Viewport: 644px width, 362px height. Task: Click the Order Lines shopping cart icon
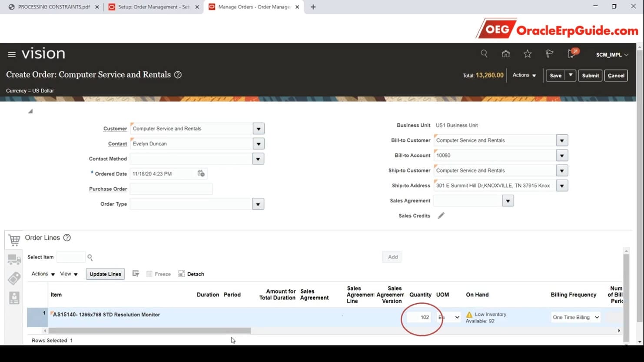pos(14,240)
